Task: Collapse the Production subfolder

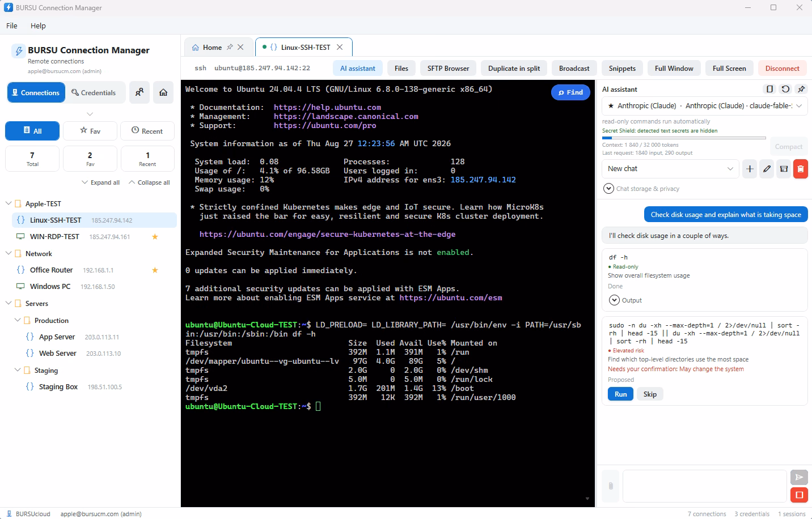Action: tap(18, 320)
